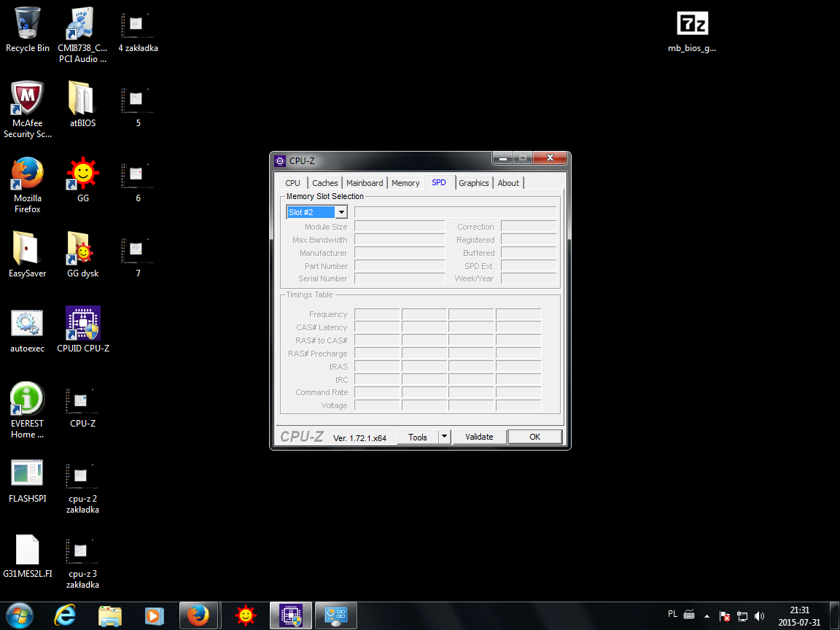Launch EVEREST Home desktop shortcut

27,410
